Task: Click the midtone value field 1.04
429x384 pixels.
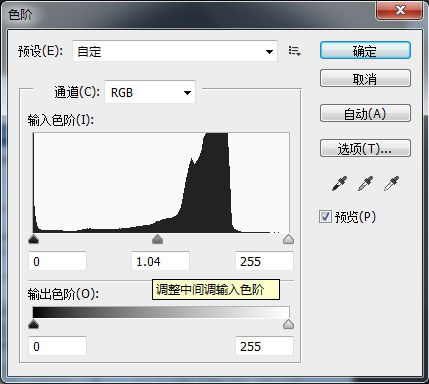Action: [161, 261]
